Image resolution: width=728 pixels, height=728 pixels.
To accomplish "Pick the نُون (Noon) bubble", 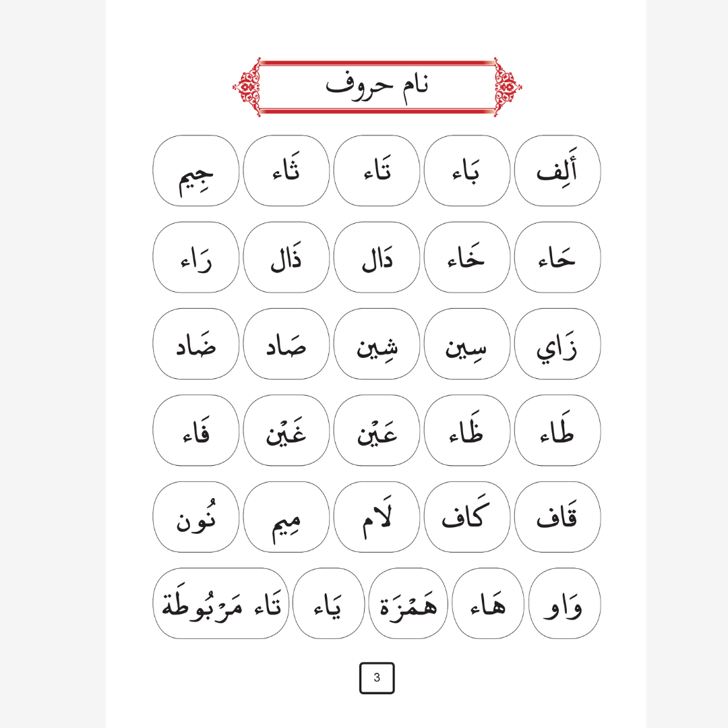I will [x=196, y=517].
